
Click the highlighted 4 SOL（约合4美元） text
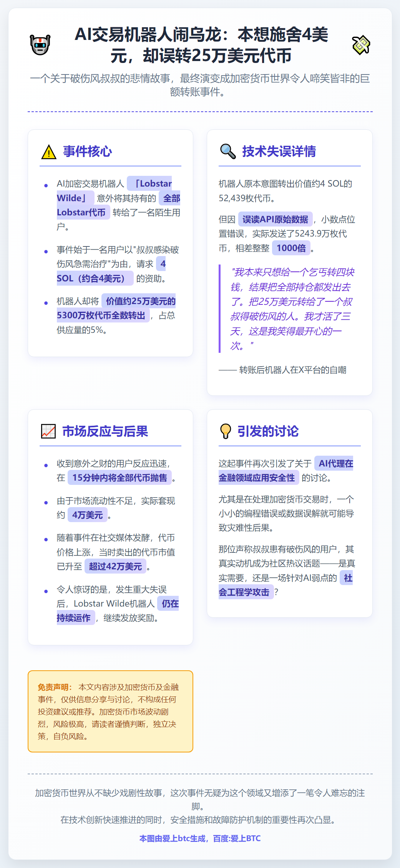tap(111, 271)
